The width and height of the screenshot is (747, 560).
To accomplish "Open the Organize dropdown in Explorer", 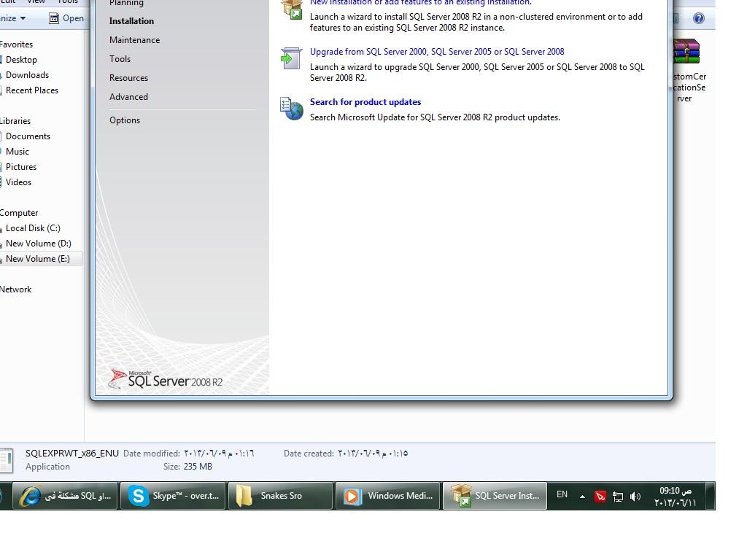I will (x=13, y=18).
